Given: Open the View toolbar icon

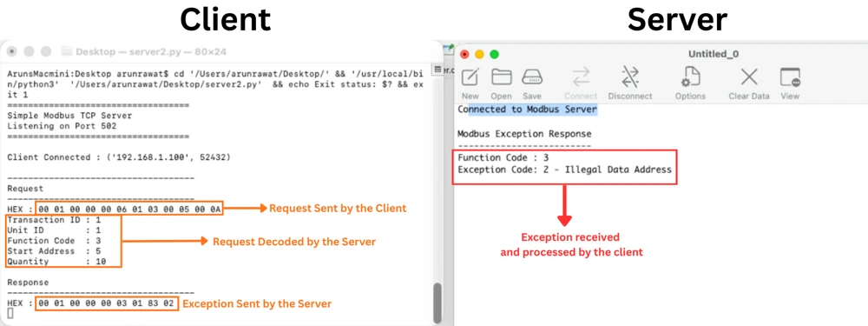Looking at the screenshot, I should click(790, 77).
